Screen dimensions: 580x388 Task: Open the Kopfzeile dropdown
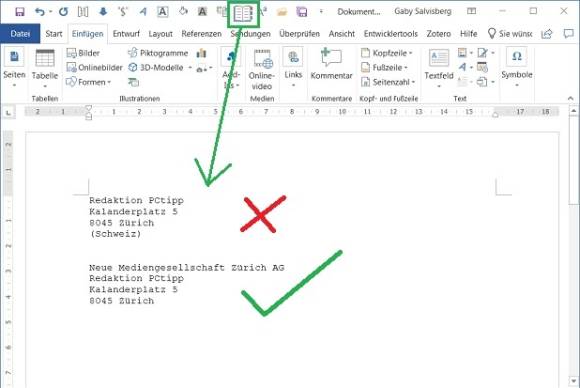(x=387, y=53)
